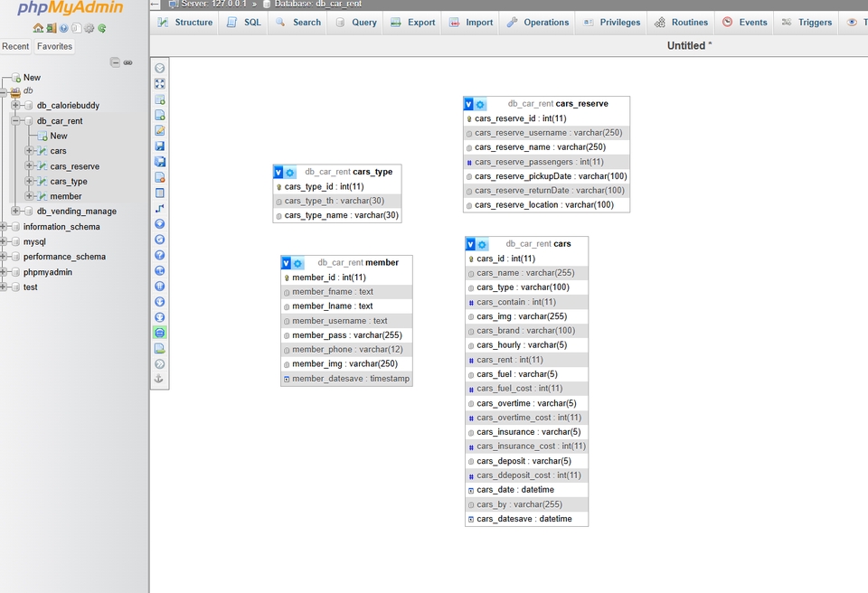The height and width of the screenshot is (593, 868).
Task: Refresh the navigation panel with the green reload icon
Action: 100,27
